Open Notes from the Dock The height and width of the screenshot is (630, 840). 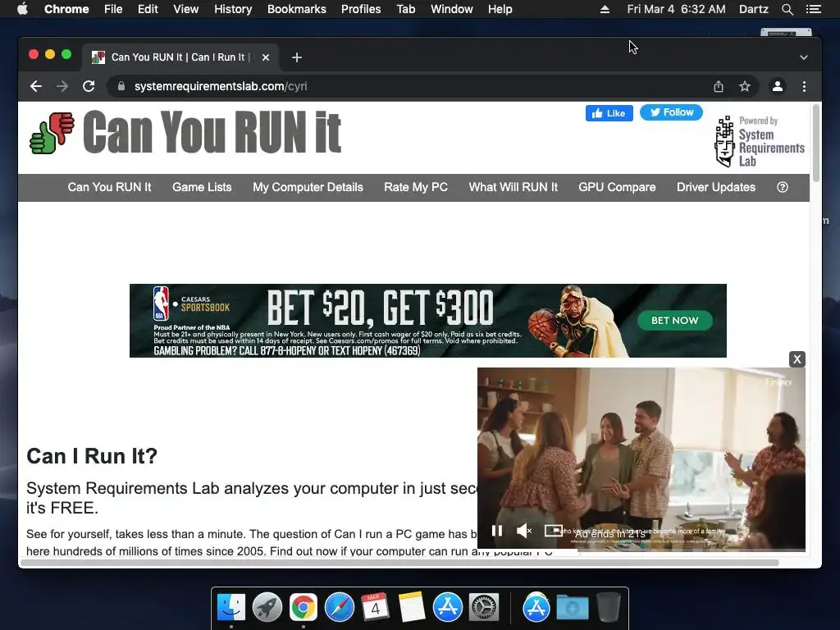coord(412,608)
